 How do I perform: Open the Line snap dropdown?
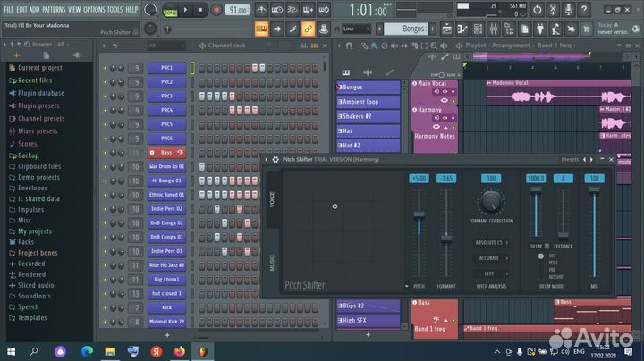click(357, 29)
